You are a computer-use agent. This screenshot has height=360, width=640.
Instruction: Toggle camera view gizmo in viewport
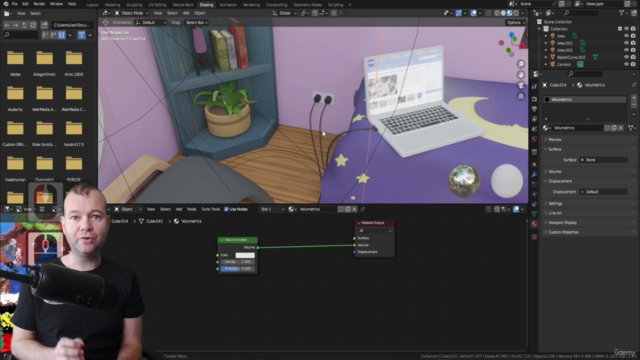coord(521,85)
